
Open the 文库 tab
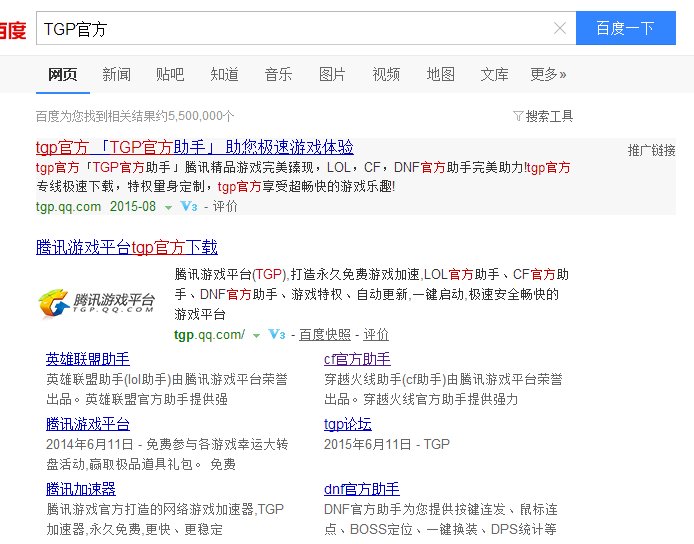point(494,74)
